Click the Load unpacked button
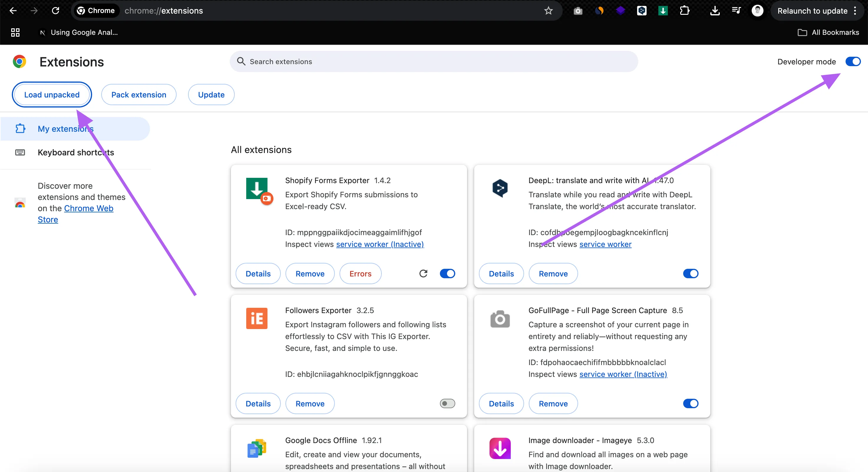This screenshot has height=472, width=868. [x=52, y=95]
